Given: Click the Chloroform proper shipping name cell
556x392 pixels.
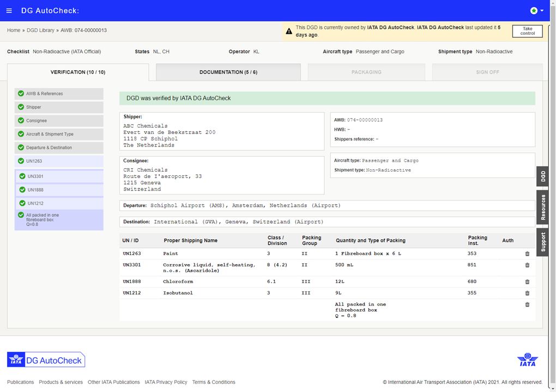Looking at the screenshot, I should (178, 281).
